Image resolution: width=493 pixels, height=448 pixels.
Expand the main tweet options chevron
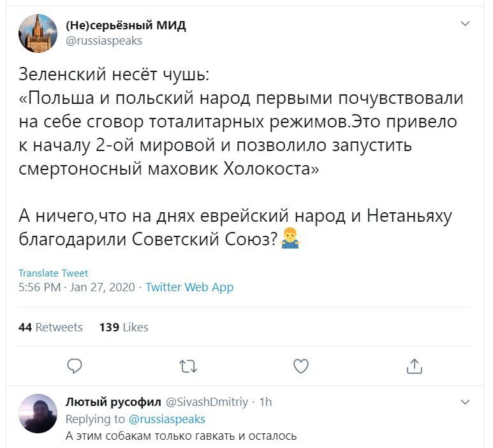[x=465, y=24]
